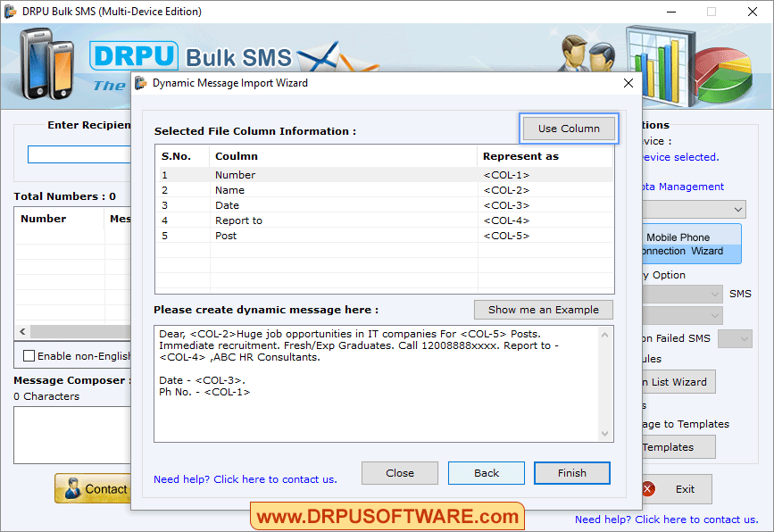Screen dimensions: 774x532
Task: Click the Exit button label
Action: [685, 489]
